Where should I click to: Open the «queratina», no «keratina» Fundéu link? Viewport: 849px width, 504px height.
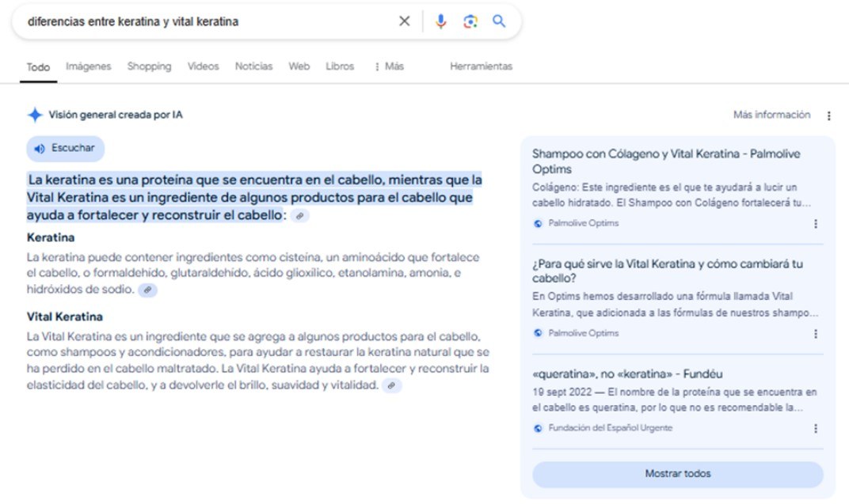627,373
